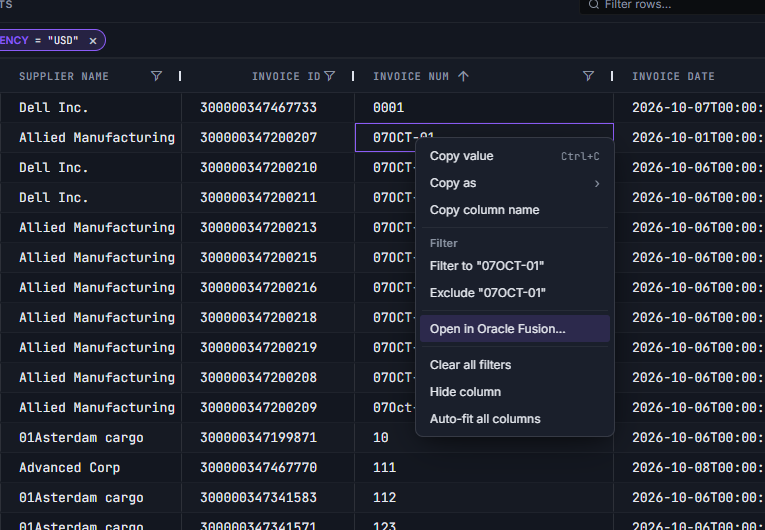
Task: Select invoice ID 300000347200209
Action: tap(268, 408)
